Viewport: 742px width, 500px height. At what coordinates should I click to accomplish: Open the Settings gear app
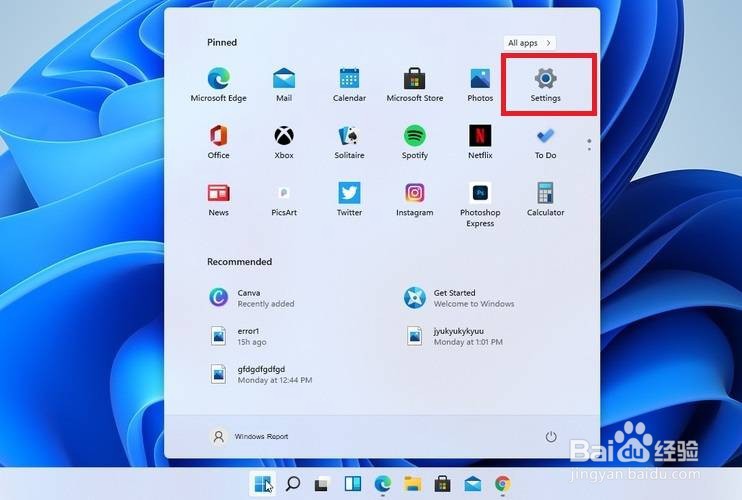tap(546, 85)
